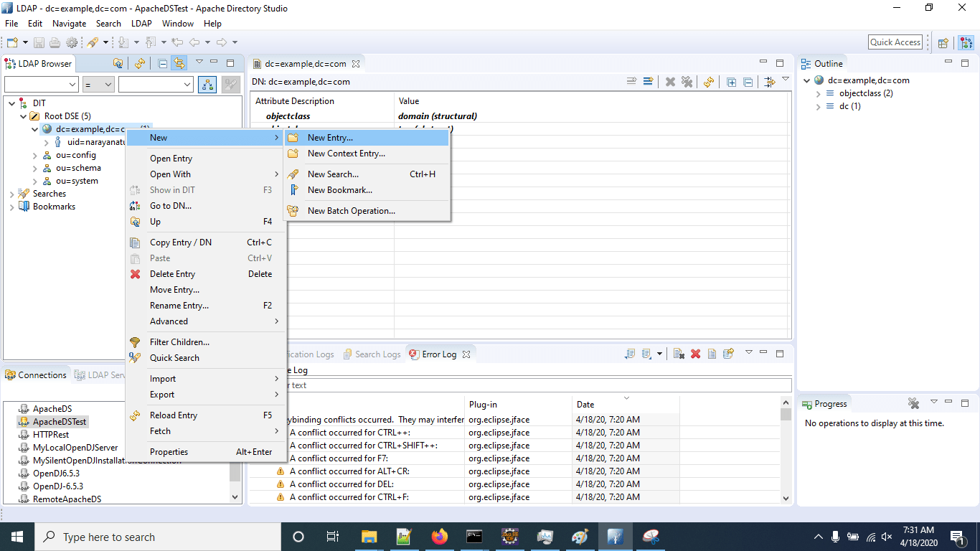Image resolution: width=980 pixels, height=551 pixels.
Task: Click the Windows Start button
Action: 17,537
